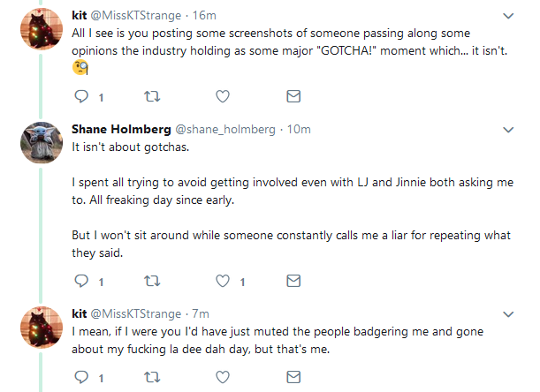View Shane Holmberg's Baby Yoda avatar
The height and width of the screenshot is (392, 540).
42,142
